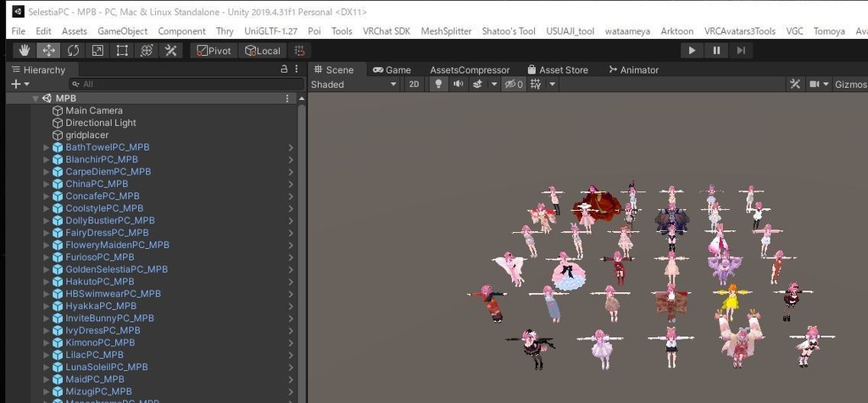This screenshot has height=403, width=868.
Task: Toggle scene effects icon
Action: coord(477,84)
